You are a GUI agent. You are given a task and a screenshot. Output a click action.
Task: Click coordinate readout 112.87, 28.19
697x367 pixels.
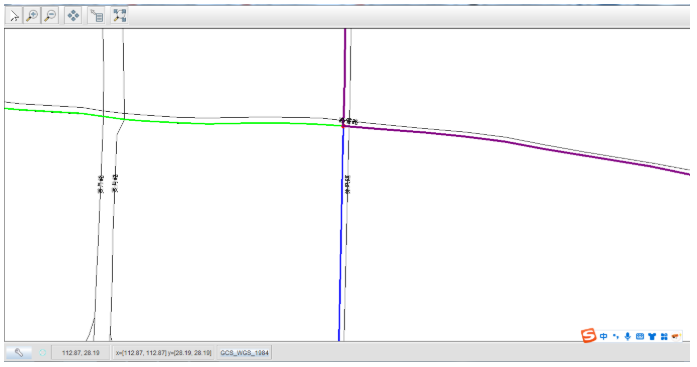pyautogui.click(x=80, y=353)
